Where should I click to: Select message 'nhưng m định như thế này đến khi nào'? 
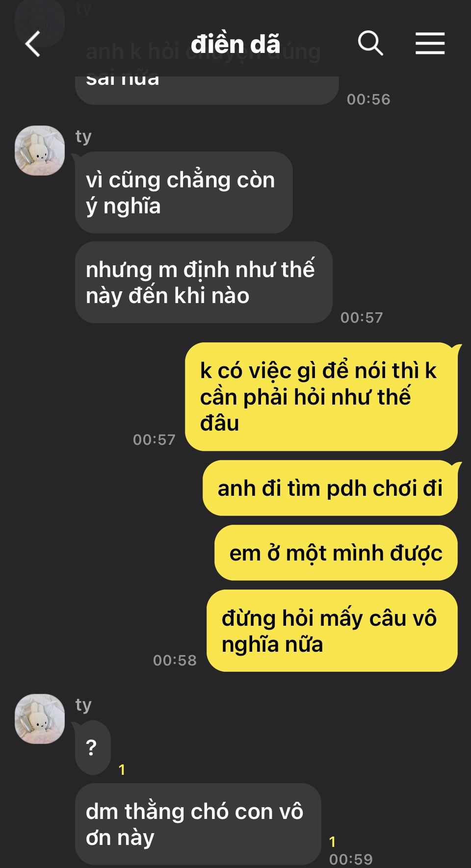point(204,282)
